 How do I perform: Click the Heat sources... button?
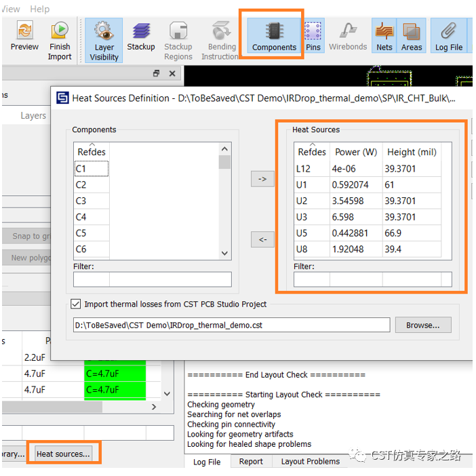pos(64,454)
